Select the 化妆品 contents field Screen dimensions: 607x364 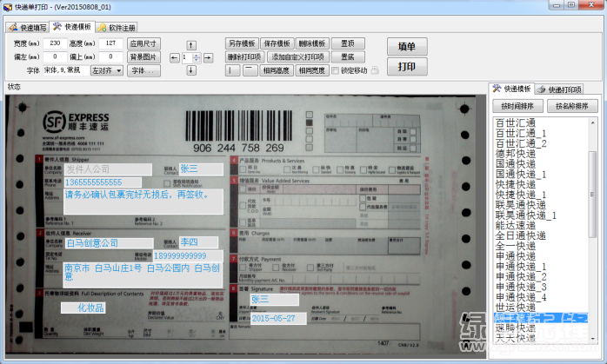click(x=83, y=308)
